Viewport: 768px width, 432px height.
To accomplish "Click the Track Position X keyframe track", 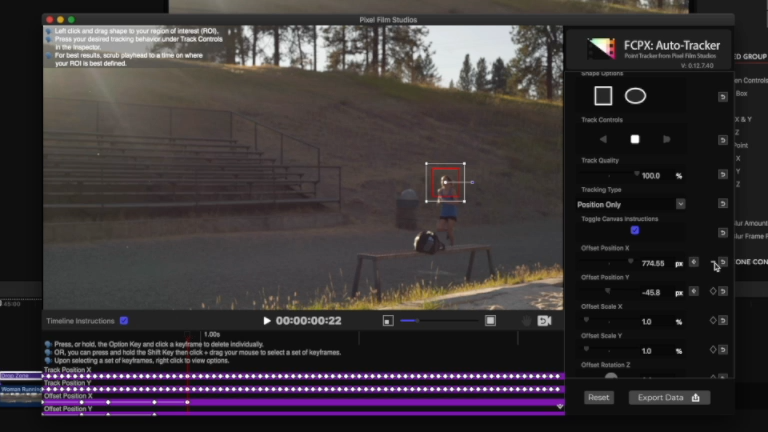I will pos(304,376).
